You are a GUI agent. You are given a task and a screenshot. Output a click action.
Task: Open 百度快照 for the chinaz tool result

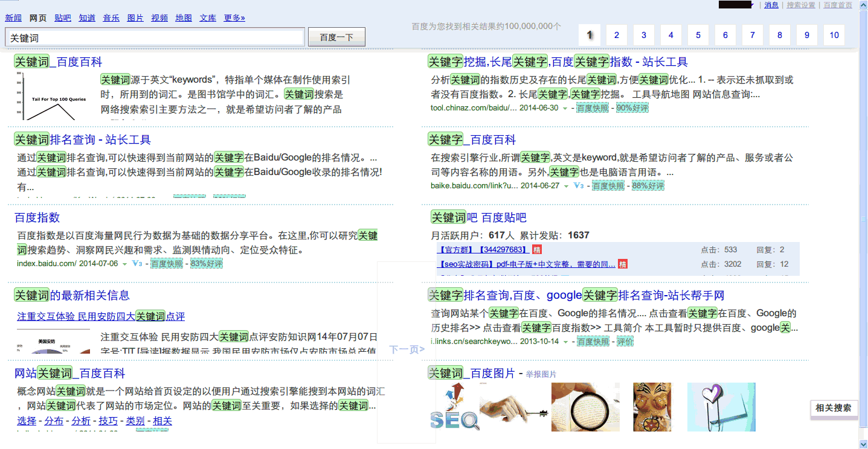[592, 107]
